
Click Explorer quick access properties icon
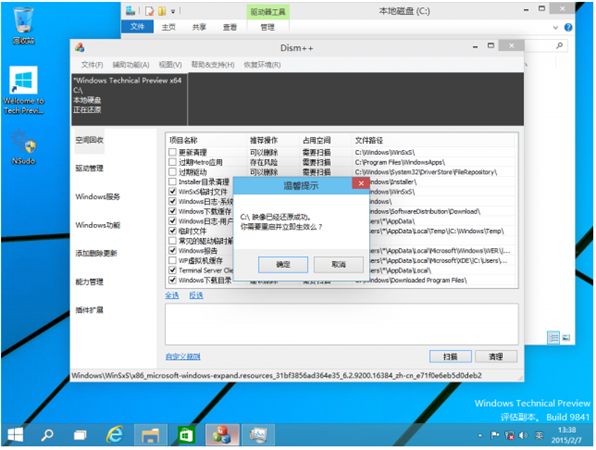tap(149, 11)
